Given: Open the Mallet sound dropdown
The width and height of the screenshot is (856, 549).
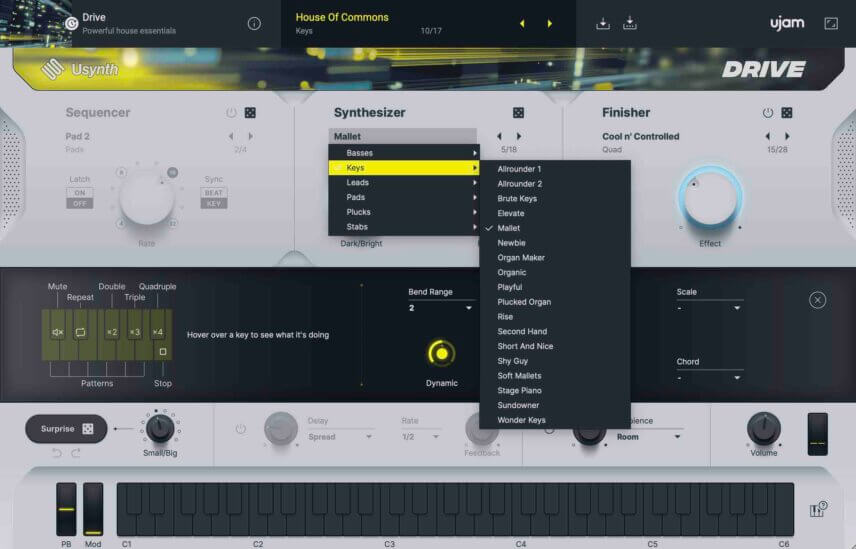Looking at the screenshot, I should (402, 136).
